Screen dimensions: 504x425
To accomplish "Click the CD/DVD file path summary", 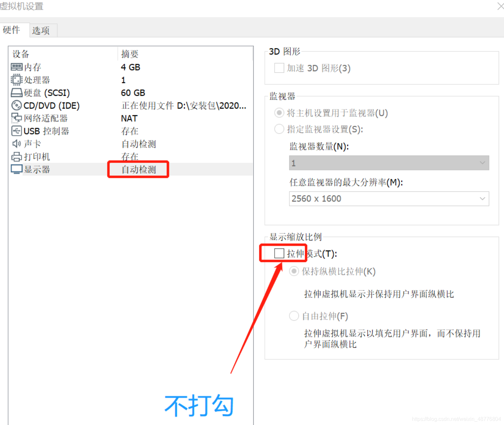I will point(184,106).
